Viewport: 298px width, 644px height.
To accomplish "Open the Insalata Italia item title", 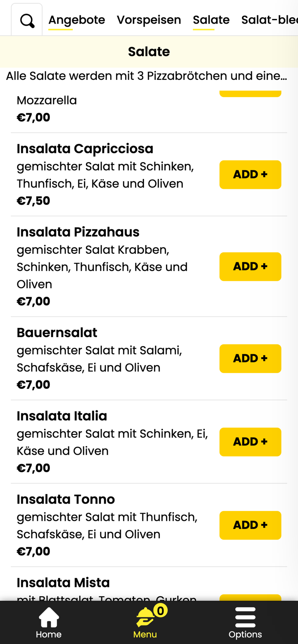I will 62,416.
